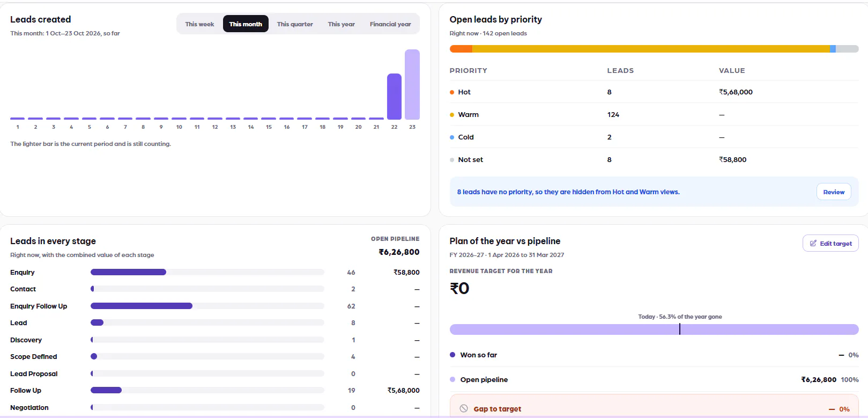868x418 pixels.
Task: Click the Lead stage label
Action: [19, 322]
